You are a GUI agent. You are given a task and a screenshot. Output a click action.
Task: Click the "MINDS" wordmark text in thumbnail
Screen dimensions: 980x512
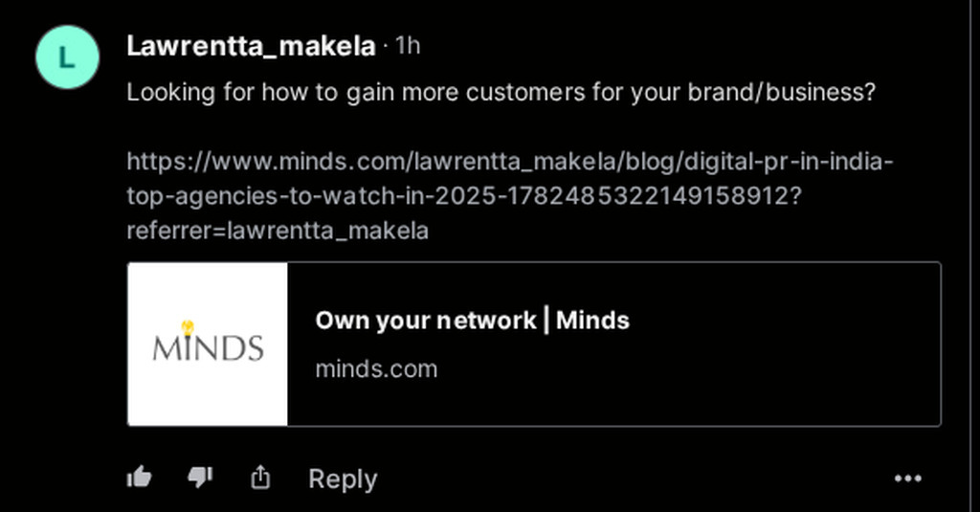[208, 348]
